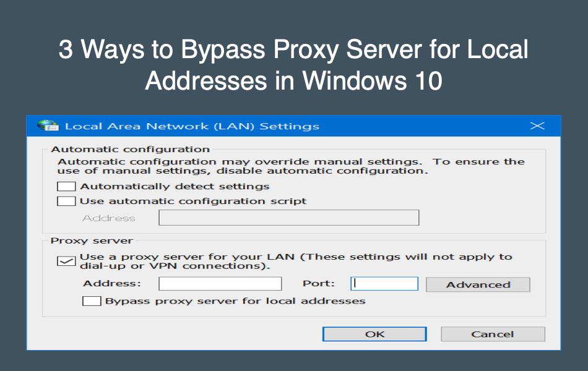The width and height of the screenshot is (588, 371).
Task: Uncheck Use a proxy server for your LAN
Action: click(66, 261)
